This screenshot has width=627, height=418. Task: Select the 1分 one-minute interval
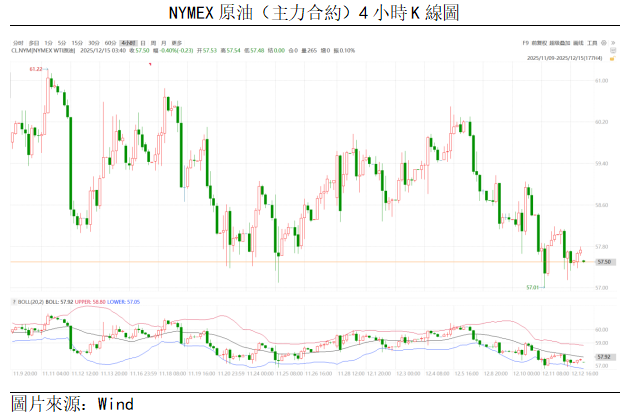(x=48, y=43)
